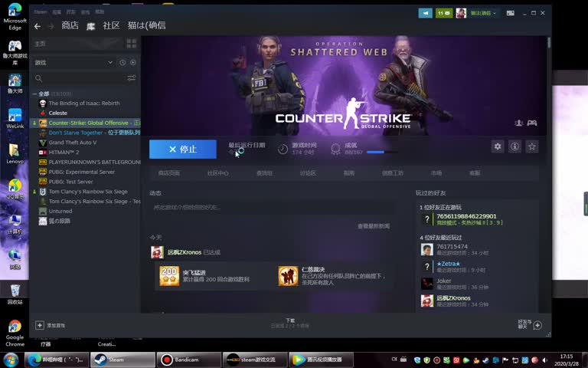This screenshot has width=588, height=368.
Task: Click the game settings gear icon
Action: [498, 146]
